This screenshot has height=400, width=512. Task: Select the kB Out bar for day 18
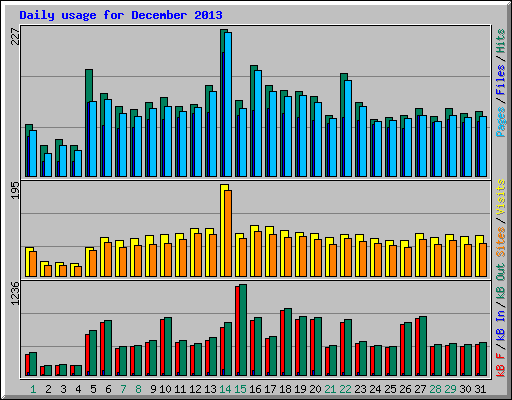pos(288,342)
